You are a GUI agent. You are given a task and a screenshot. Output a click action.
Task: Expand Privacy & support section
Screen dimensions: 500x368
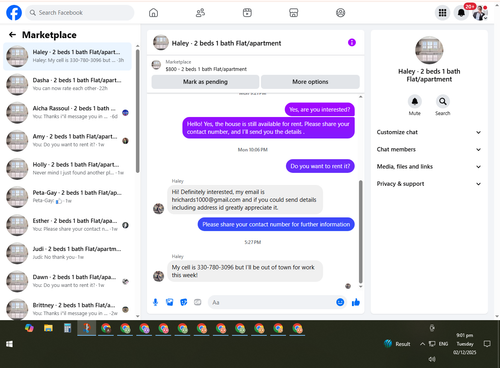(429, 184)
